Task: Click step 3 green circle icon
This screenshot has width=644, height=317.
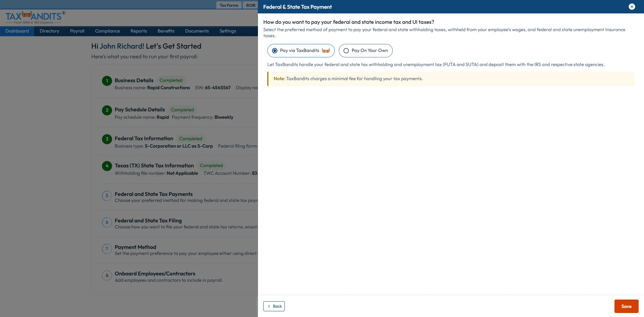Action: 107,139
